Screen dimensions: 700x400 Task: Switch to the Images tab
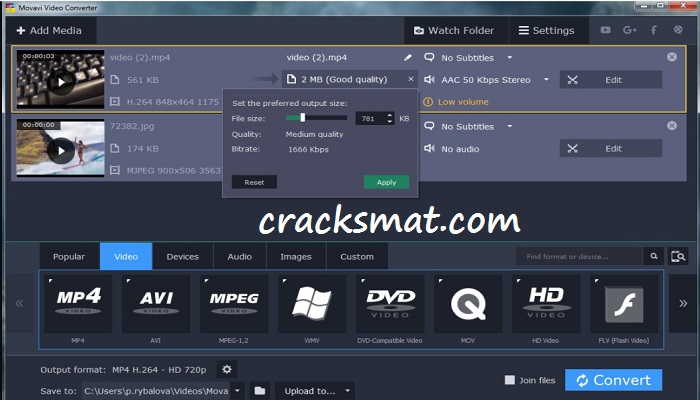pos(296,257)
